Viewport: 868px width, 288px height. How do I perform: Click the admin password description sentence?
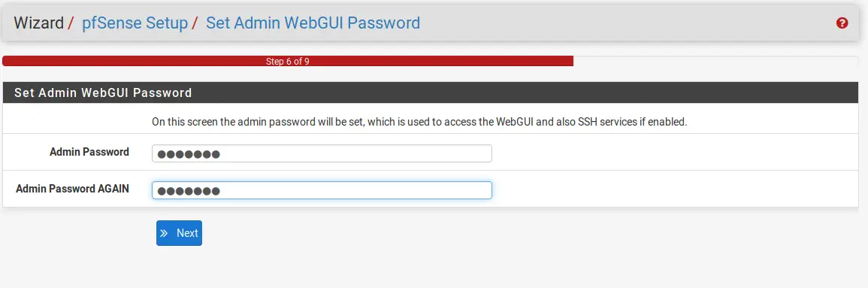(x=419, y=122)
